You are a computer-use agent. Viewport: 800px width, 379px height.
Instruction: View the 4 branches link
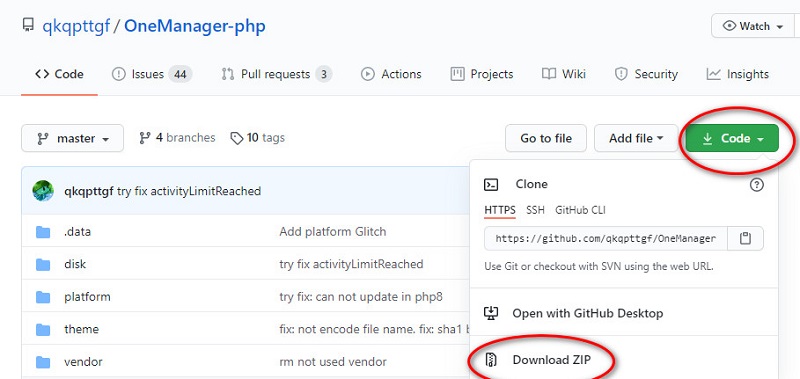[x=177, y=138]
